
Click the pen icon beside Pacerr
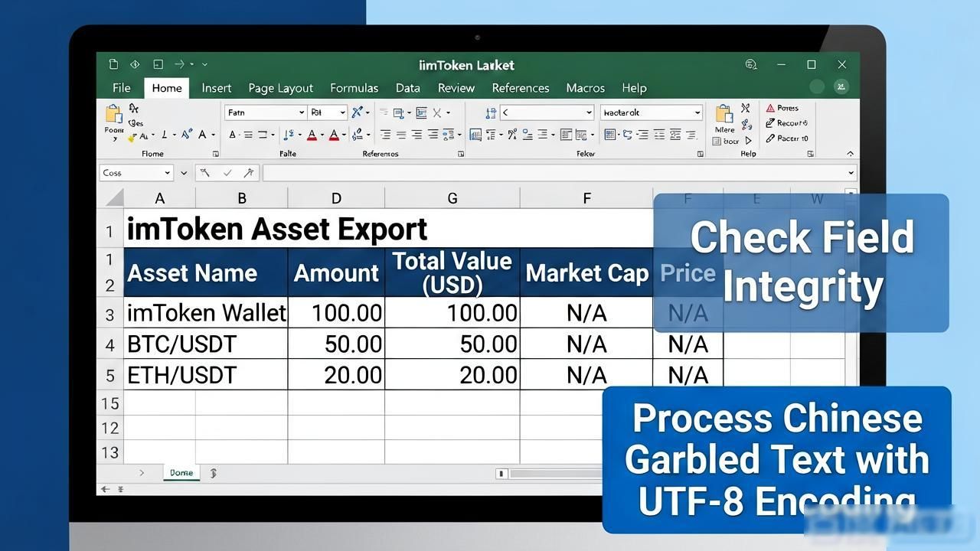coord(770,139)
